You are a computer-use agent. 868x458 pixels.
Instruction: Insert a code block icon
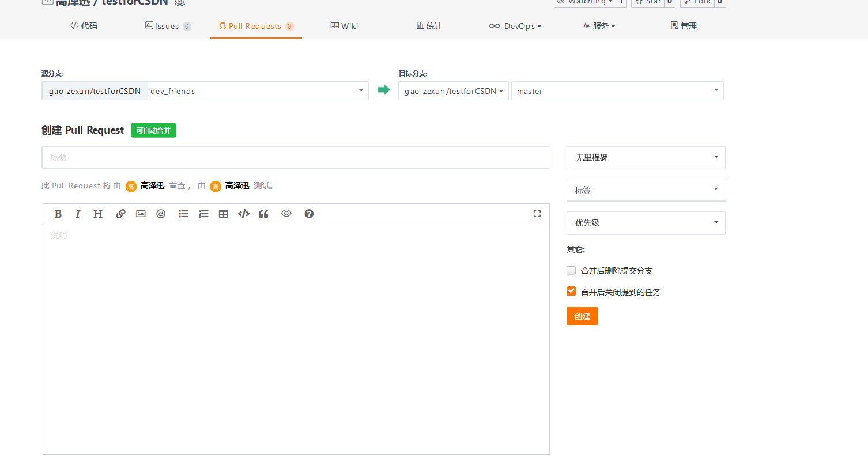(x=244, y=214)
